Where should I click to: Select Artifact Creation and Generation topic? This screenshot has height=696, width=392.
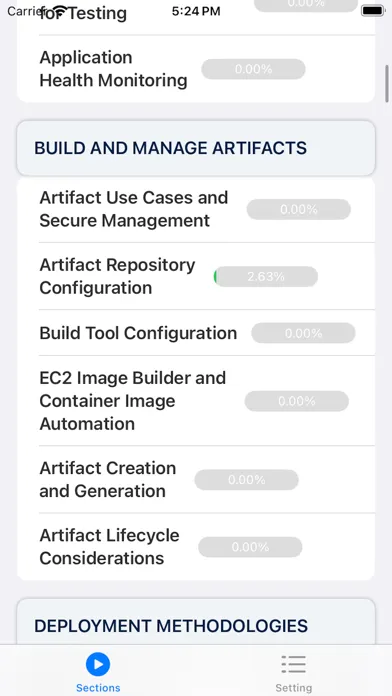196,479
